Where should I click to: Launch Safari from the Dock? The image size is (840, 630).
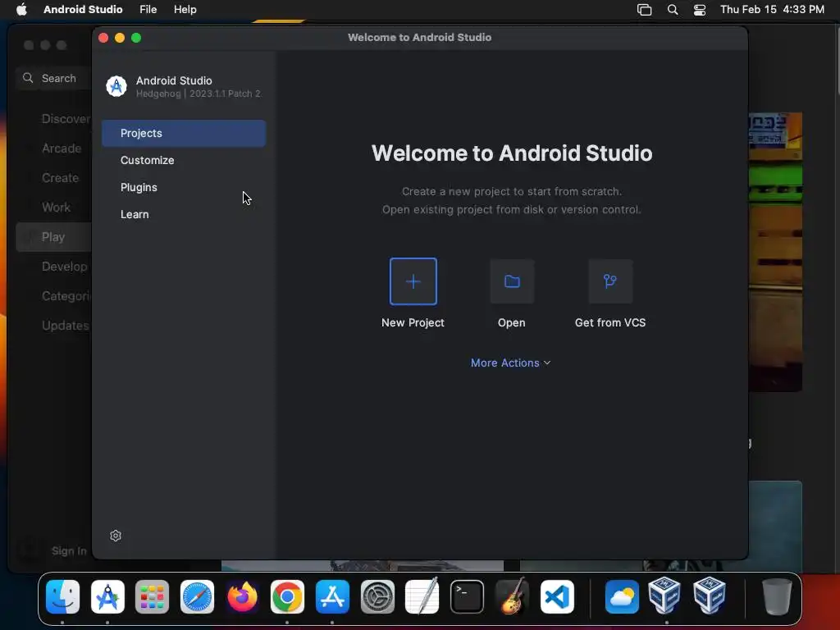coord(197,597)
